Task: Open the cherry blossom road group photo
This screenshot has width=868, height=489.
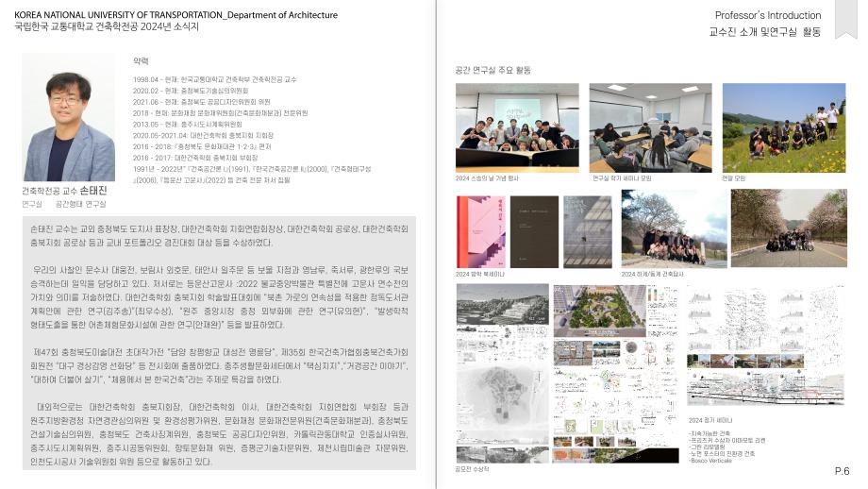Action: [789, 228]
